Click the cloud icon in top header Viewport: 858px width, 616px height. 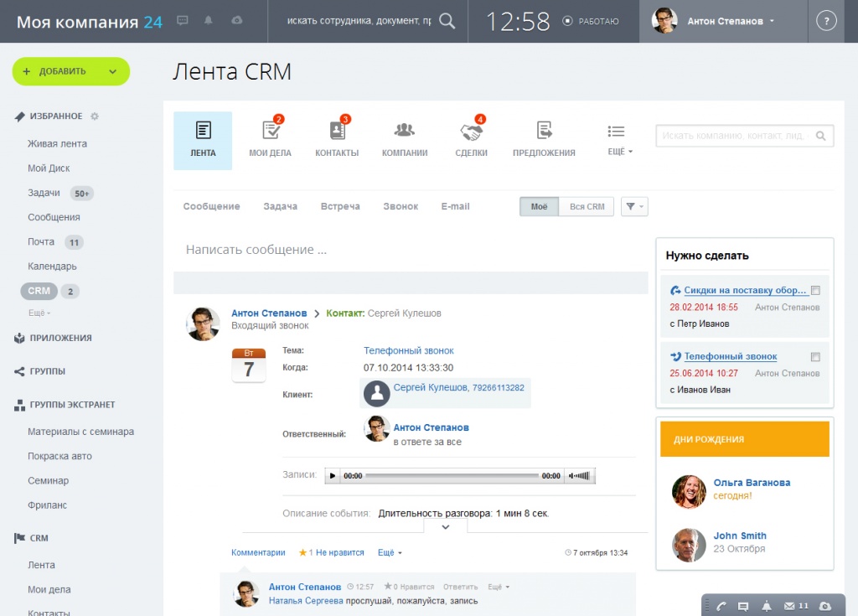point(236,21)
